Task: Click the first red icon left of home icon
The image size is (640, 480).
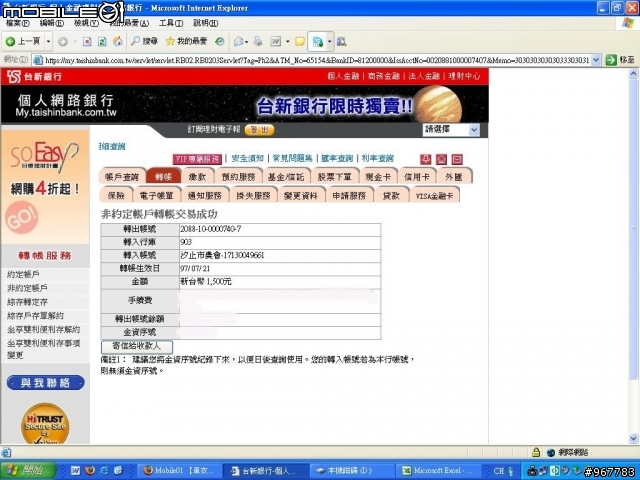Action: click(x=426, y=159)
